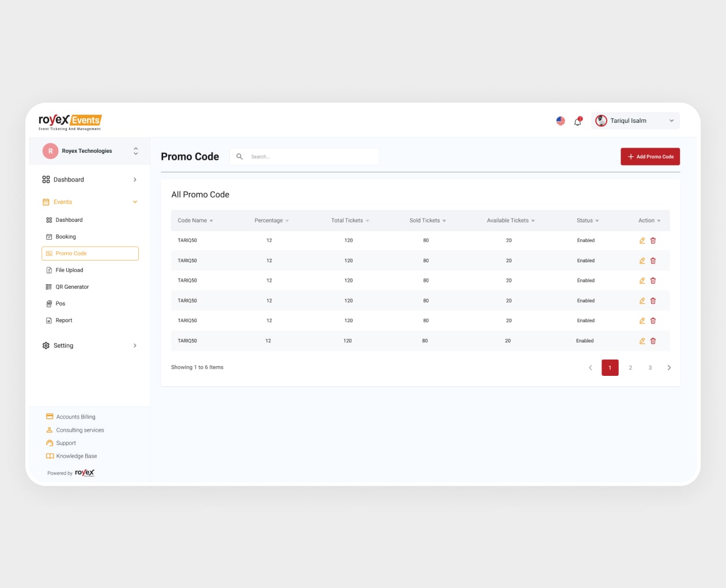The image size is (726, 588).
Task: Open the Knowledge Base link
Action: [76, 457]
